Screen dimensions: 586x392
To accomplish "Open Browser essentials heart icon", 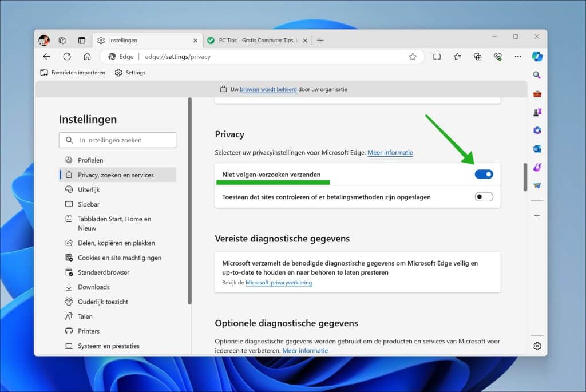I will [497, 57].
